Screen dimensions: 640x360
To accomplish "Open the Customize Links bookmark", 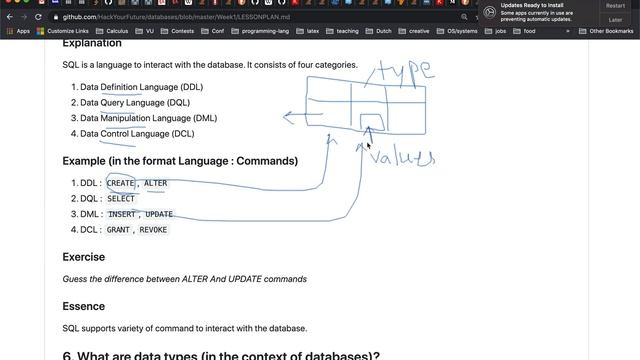I will point(62,31).
